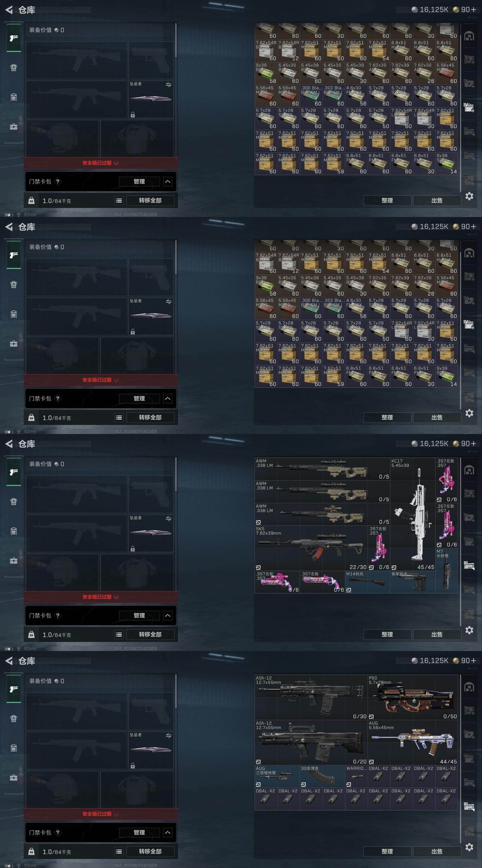Click 整理 sort button in AWM rifles screenshot

pyautogui.click(x=387, y=634)
